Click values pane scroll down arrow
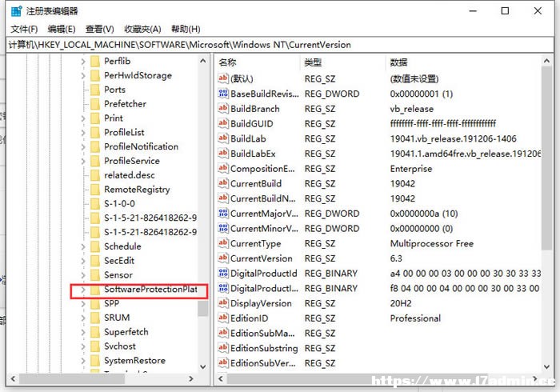The width and height of the screenshot is (560, 392). pos(546,366)
